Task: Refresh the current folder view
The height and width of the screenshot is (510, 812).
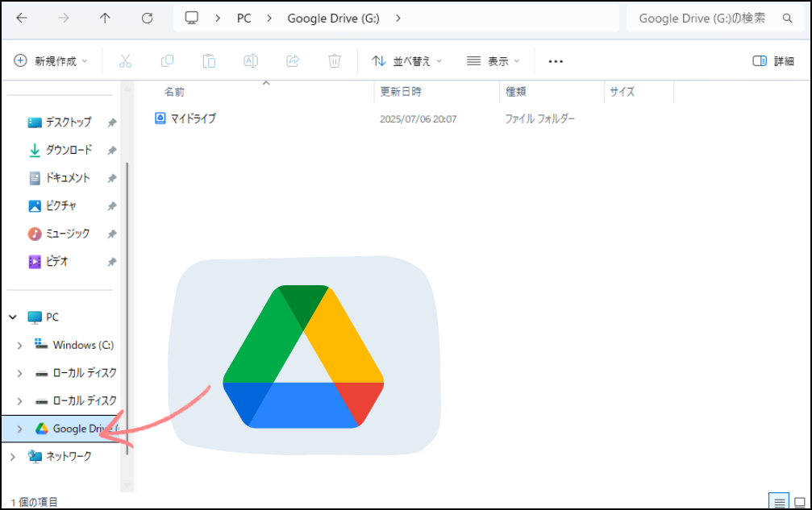Action: (x=147, y=18)
